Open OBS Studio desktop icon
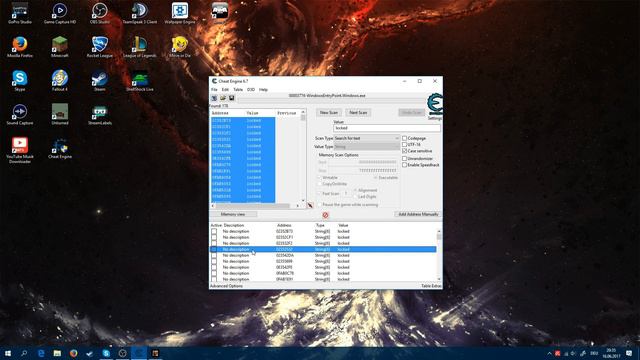 tap(100, 13)
